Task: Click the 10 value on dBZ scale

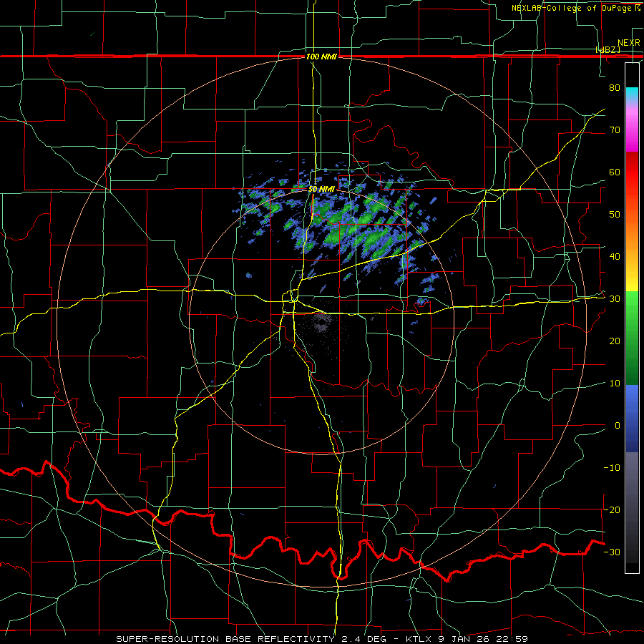Action: (x=615, y=384)
